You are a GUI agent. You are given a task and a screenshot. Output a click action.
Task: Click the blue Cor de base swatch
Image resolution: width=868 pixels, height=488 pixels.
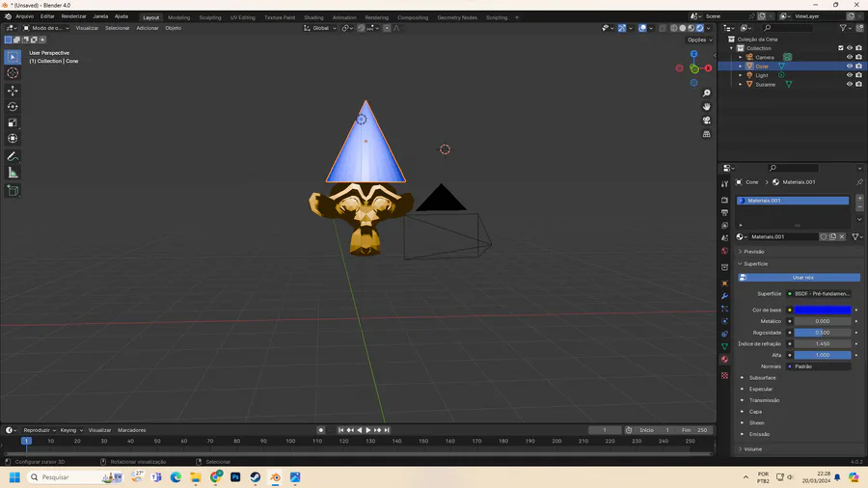(823, 310)
